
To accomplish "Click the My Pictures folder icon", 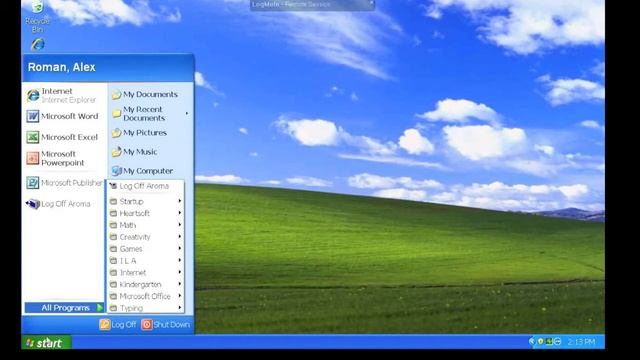I will [116, 133].
